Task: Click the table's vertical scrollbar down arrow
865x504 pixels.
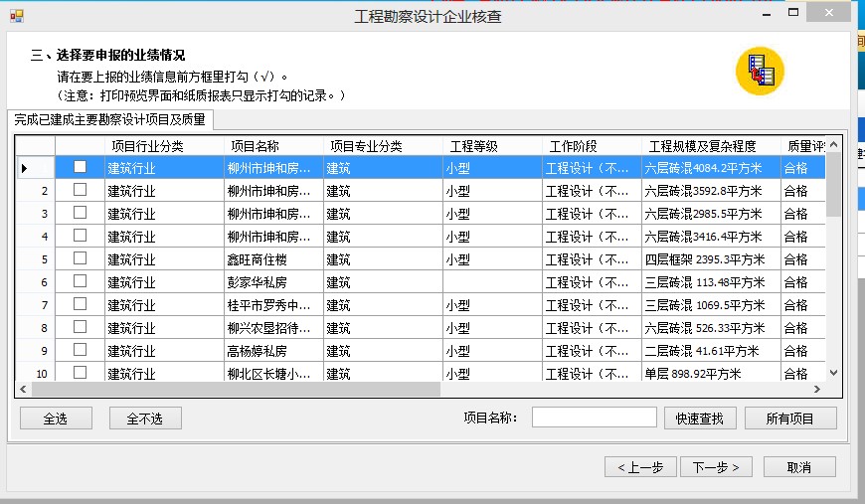Action: click(x=833, y=372)
